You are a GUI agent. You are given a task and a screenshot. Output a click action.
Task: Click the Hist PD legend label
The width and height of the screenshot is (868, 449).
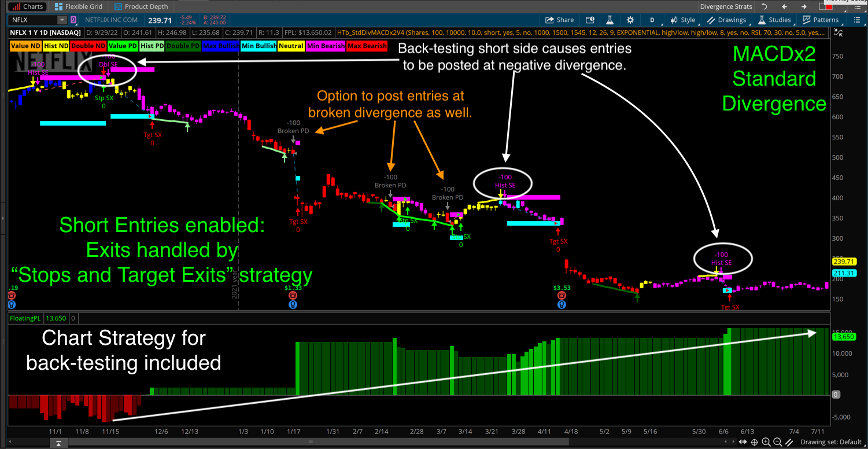153,46
